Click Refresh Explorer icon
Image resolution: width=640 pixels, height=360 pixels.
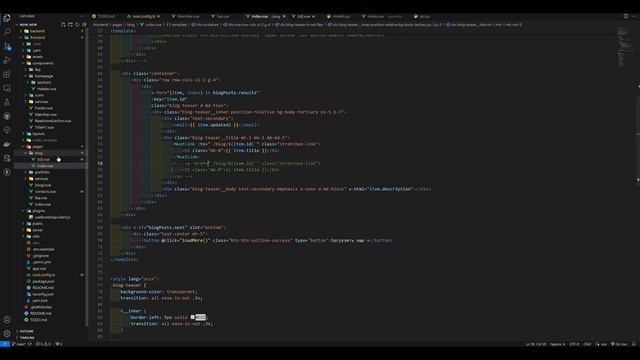[77, 24]
